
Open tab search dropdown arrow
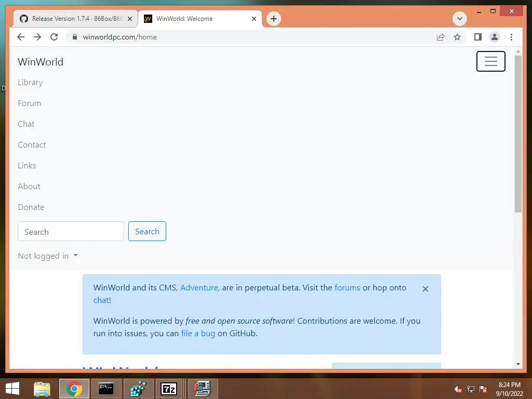460,19
